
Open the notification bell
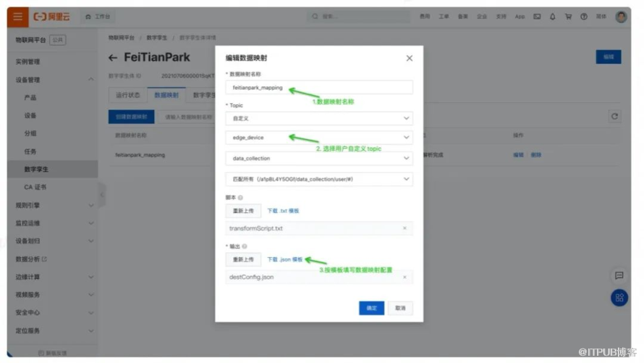[x=552, y=17]
